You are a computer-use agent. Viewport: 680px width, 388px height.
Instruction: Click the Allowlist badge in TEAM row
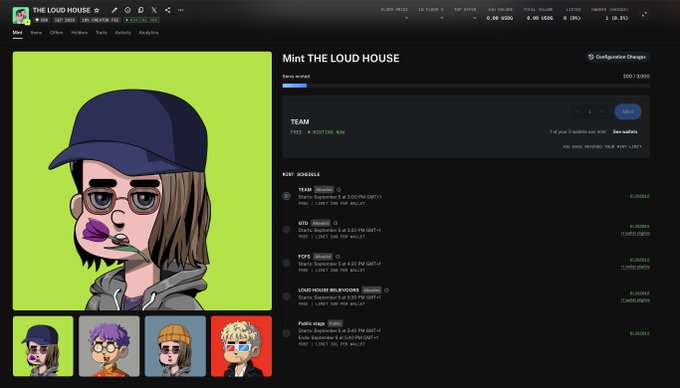pos(324,189)
